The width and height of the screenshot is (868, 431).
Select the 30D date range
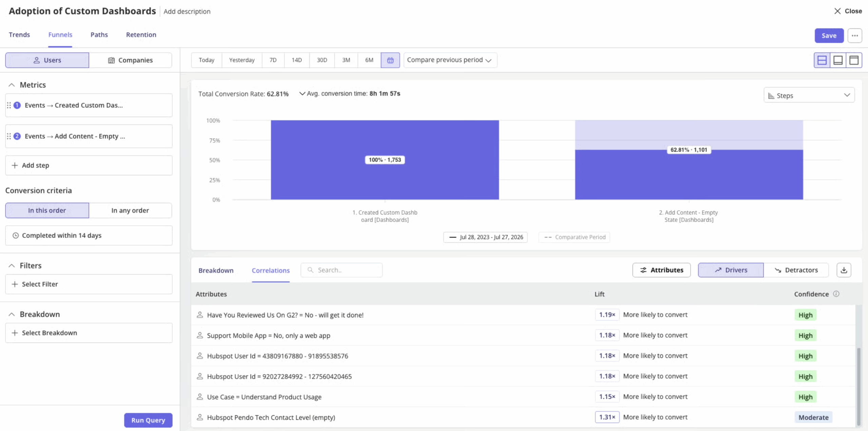tap(322, 60)
